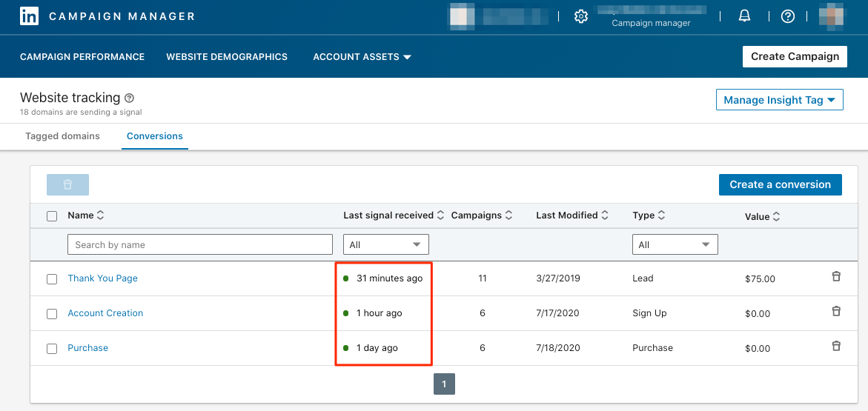Open the notifications bell
The image size is (868, 411).
pos(744,16)
